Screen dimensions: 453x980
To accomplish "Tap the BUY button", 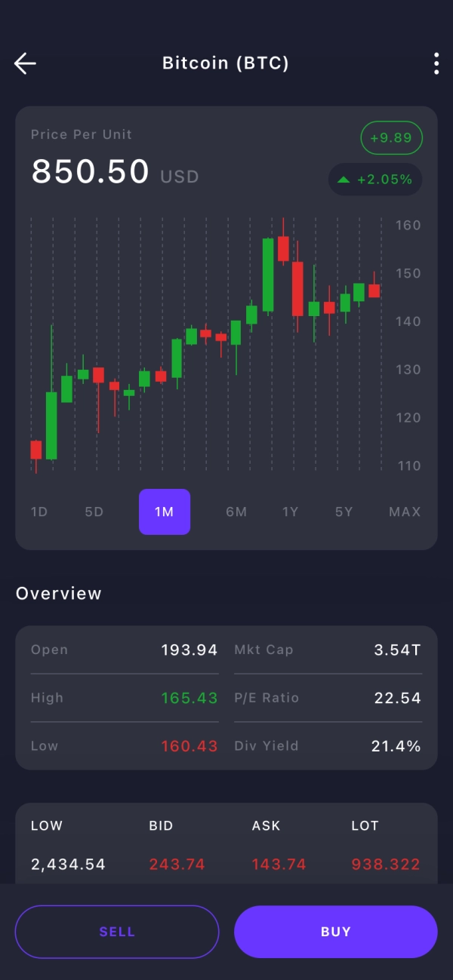I will (336, 932).
